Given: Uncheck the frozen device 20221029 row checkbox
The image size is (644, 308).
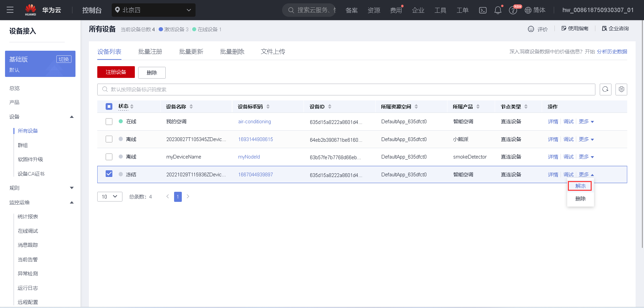Looking at the screenshot, I should [109, 174].
